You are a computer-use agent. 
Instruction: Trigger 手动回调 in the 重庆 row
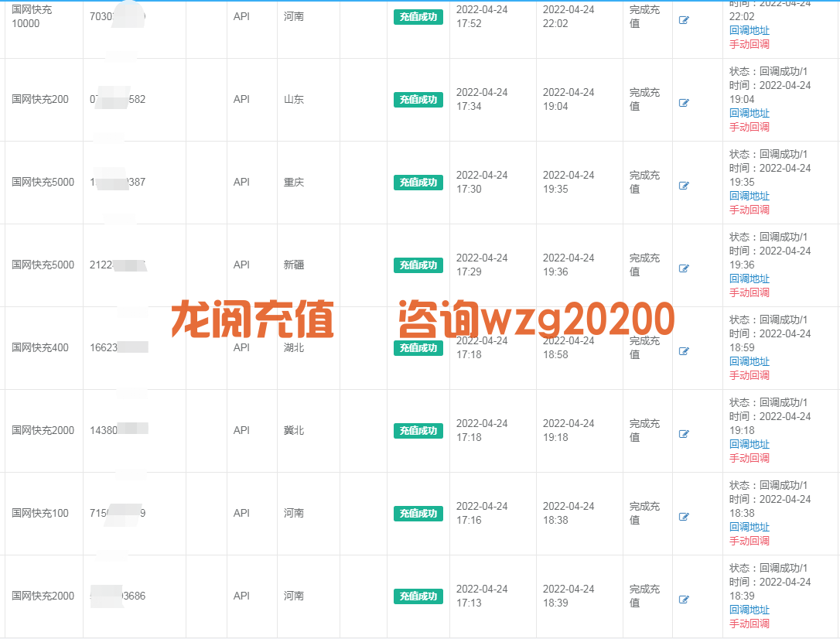click(x=749, y=210)
